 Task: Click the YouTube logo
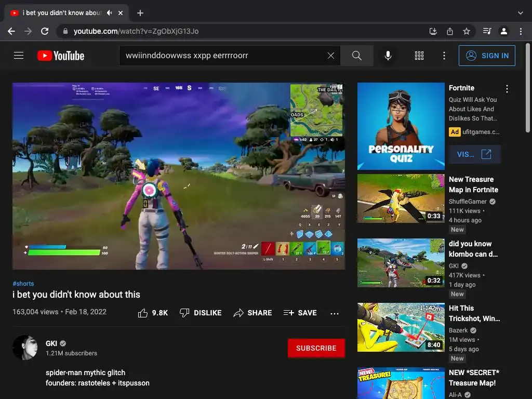[61, 56]
